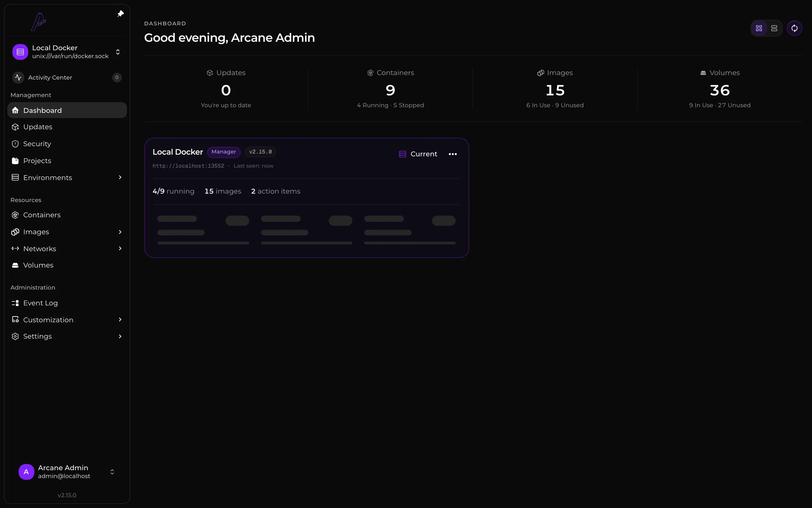Screen dimensions: 812x508
Task: Expand the Settings submenu
Action: click(x=120, y=336)
